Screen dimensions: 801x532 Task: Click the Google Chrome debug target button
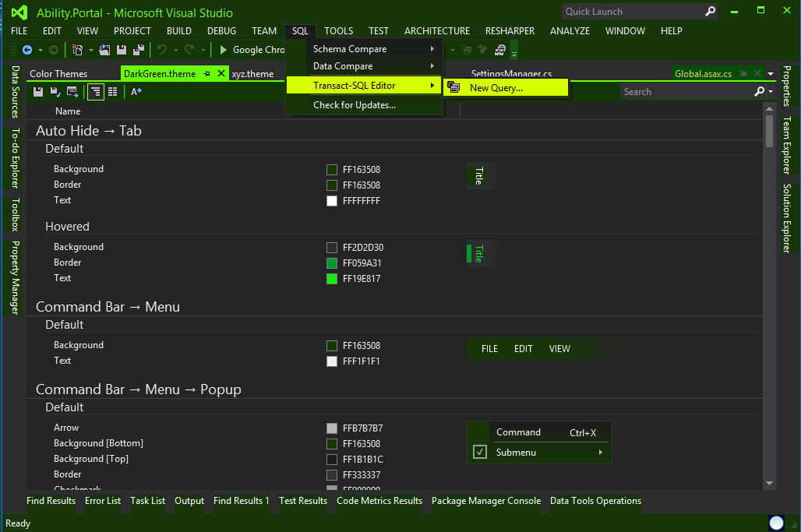click(x=252, y=50)
